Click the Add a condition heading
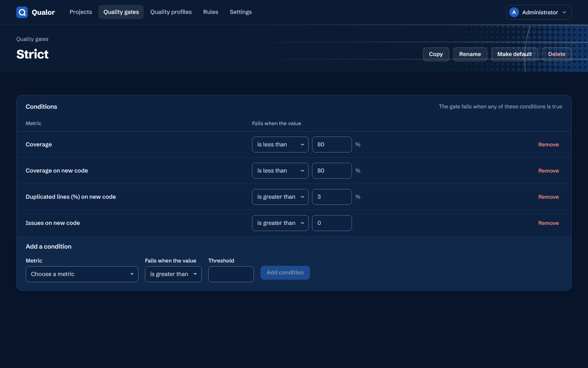This screenshot has width=588, height=368. click(49, 247)
